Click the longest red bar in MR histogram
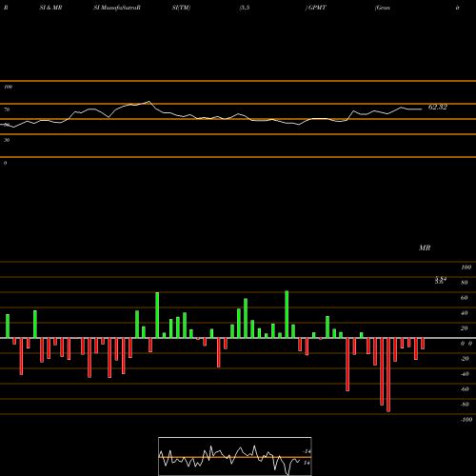The image size is (476, 476). click(388, 375)
